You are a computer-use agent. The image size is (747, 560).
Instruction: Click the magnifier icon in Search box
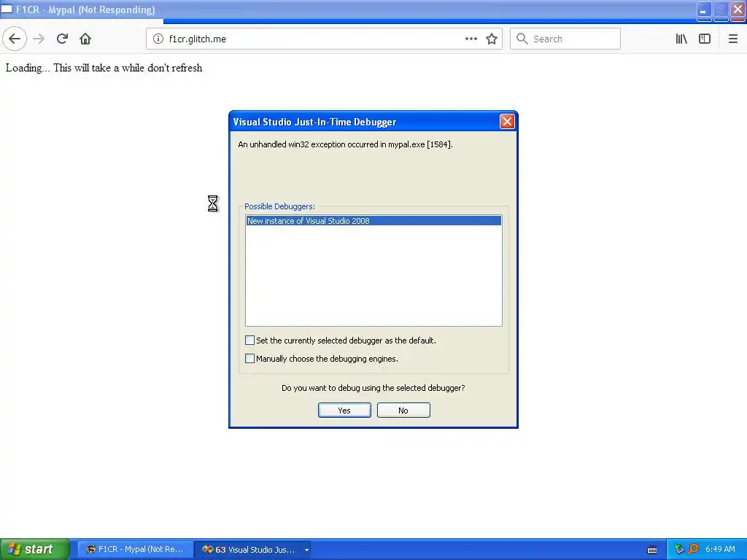pyautogui.click(x=522, y=39)
